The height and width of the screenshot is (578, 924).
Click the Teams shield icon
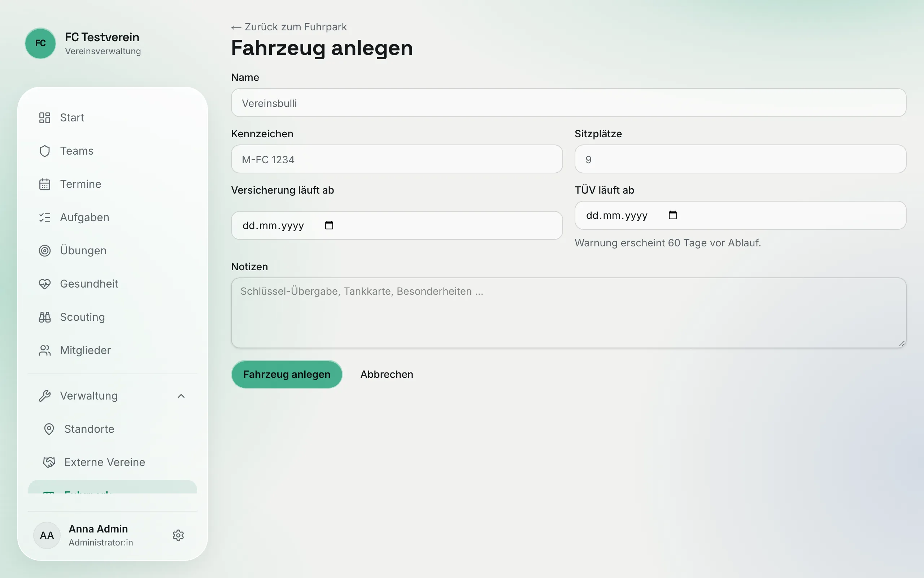pos(45,151)
